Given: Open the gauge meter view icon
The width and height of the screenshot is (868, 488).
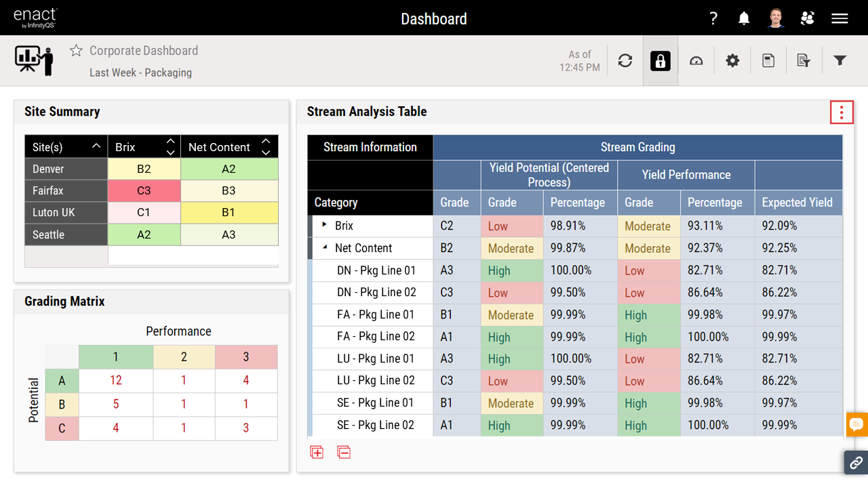Looking at the screenshot, I should tap(696, 61).
